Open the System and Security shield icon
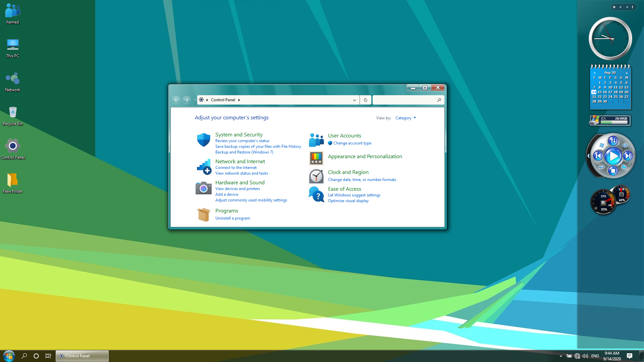 point(203,140)
